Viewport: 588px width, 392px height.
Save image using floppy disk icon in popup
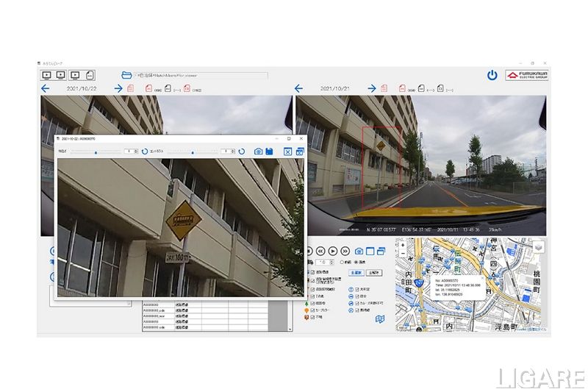270,152
